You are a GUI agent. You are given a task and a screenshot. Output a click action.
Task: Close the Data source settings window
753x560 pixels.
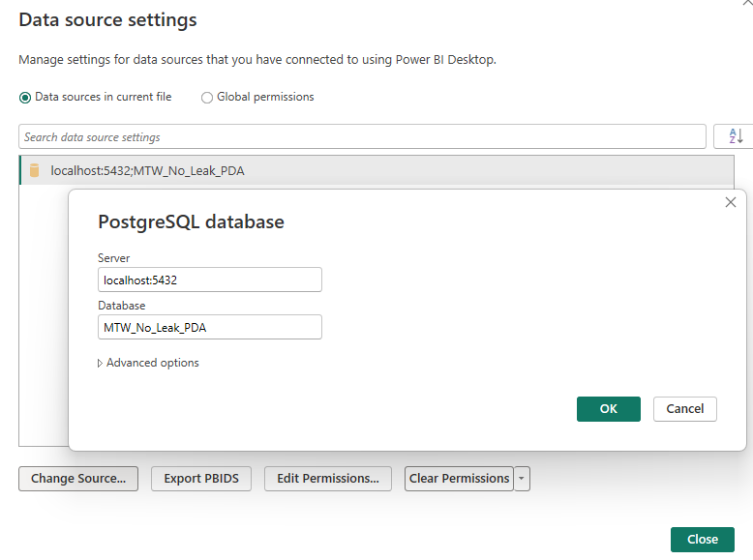703,540
